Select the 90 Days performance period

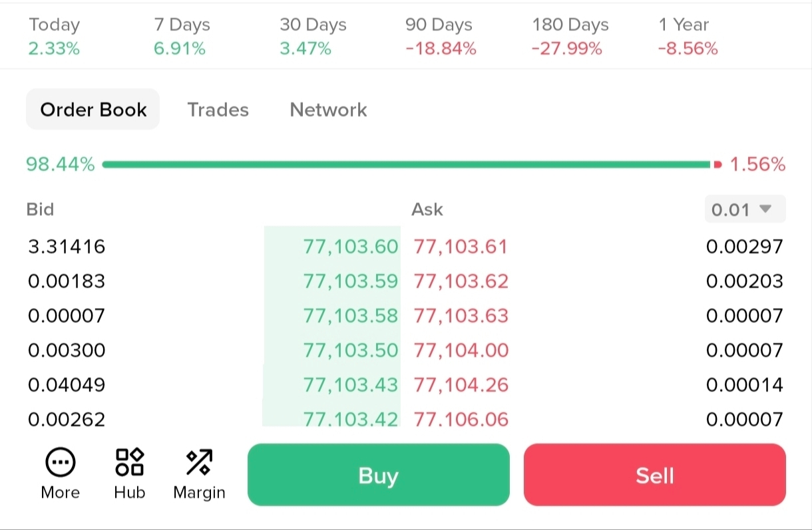[440, 37]
